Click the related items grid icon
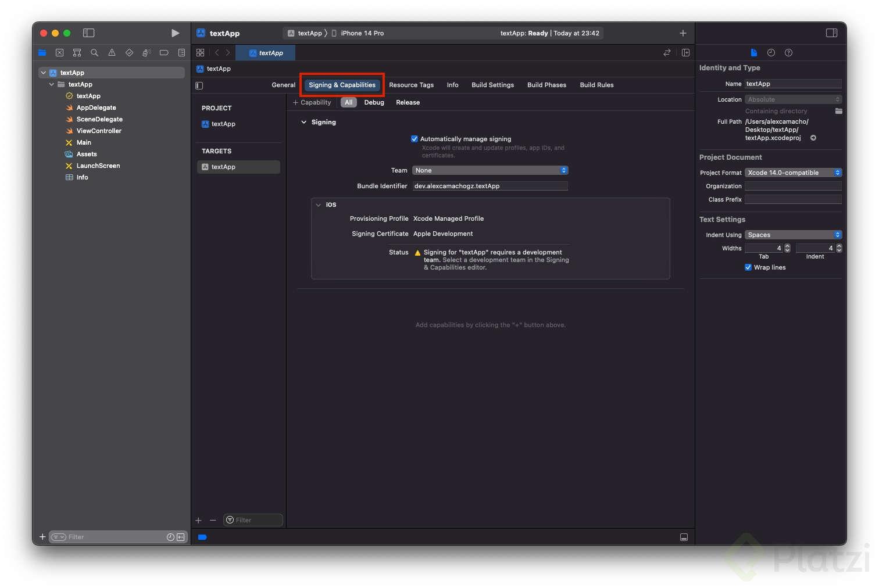This screenshot has height=588, width=879. pos(200,53)
